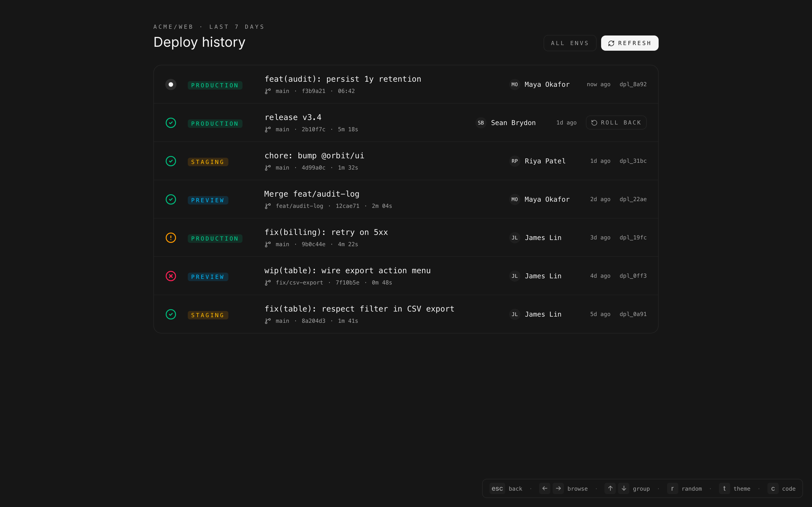Screen dimensions: 812x507
Task: Click the MO avatar on the Merge feat/audit-log row
Action: pos(514,199)
